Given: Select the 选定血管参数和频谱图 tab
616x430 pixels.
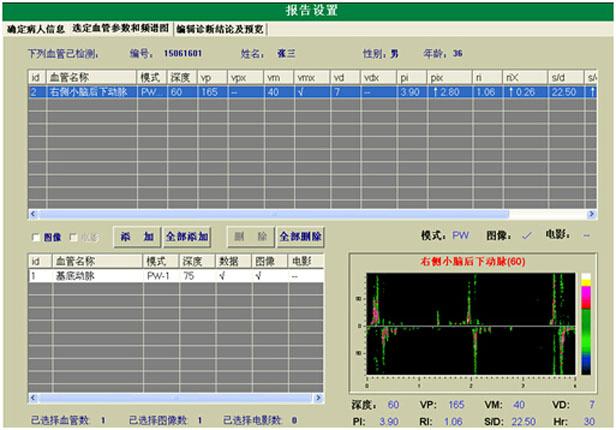Looking at the screenshot, I should point(121,30).
